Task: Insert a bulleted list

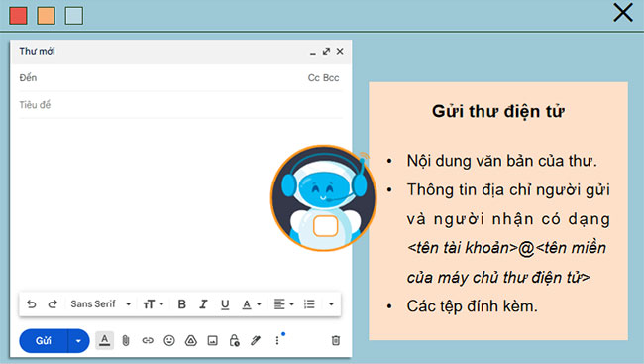Action: pyautogui.click(x=309, y=304)
